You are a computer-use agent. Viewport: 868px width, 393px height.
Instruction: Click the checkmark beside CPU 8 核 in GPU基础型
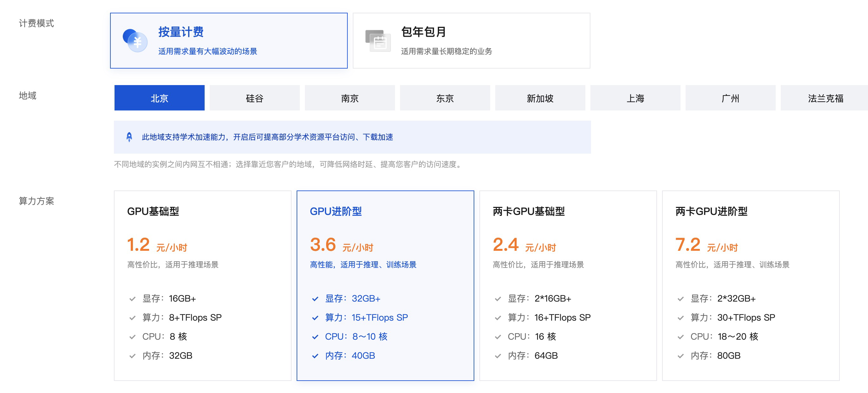pyautogui.click(x=133, y=336)
